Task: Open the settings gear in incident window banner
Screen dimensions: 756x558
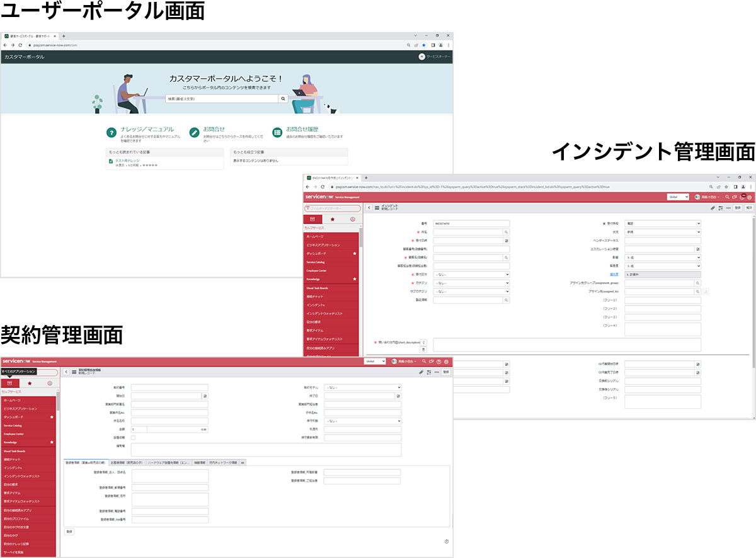Action: pyautogui.click(x=750, y=196)
